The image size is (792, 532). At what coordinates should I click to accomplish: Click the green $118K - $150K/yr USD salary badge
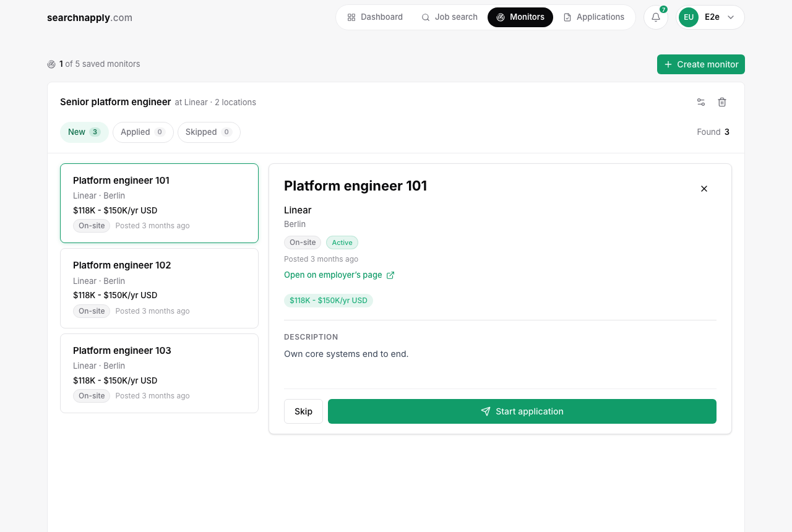point(329,301)
